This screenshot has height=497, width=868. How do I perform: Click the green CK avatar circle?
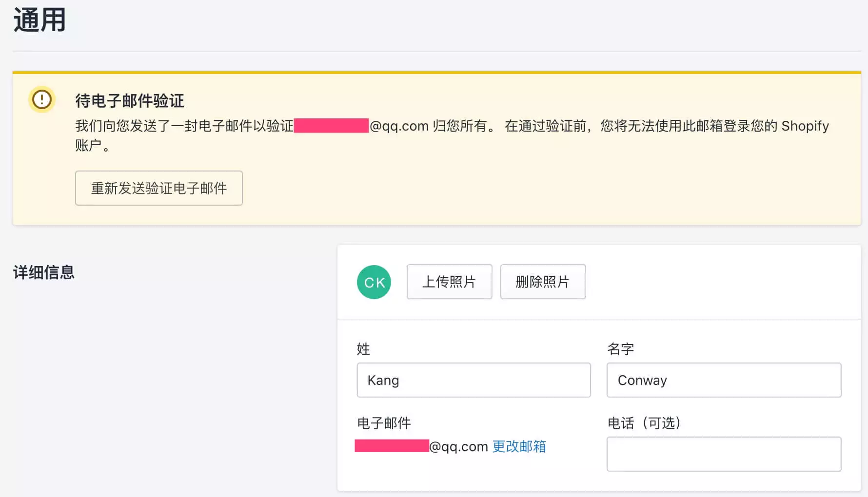[x=374, y=282]
